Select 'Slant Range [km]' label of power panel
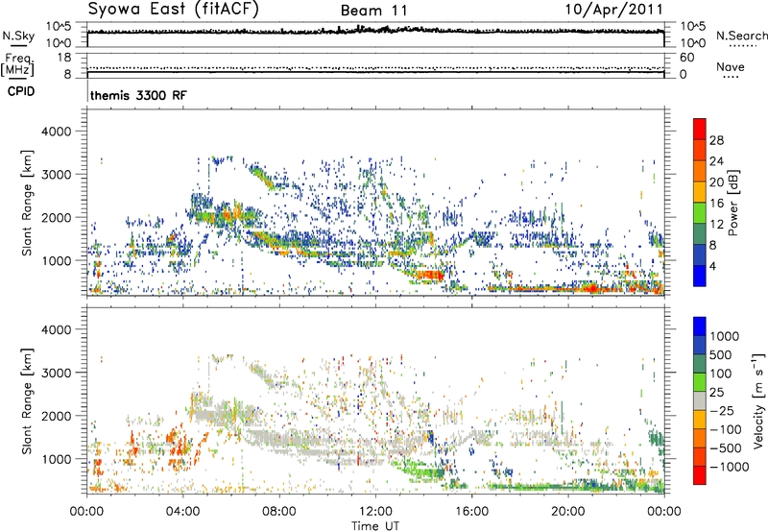The width and height of the screenshot is (768, 532). pyautogui.click(x=27, y=203)
